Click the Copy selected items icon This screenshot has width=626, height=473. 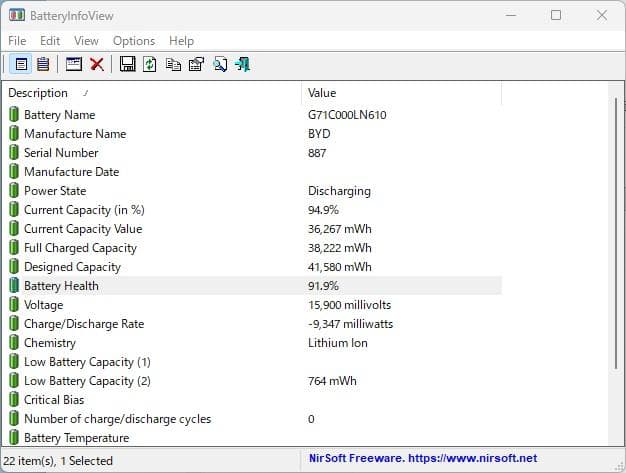point(173,65)
